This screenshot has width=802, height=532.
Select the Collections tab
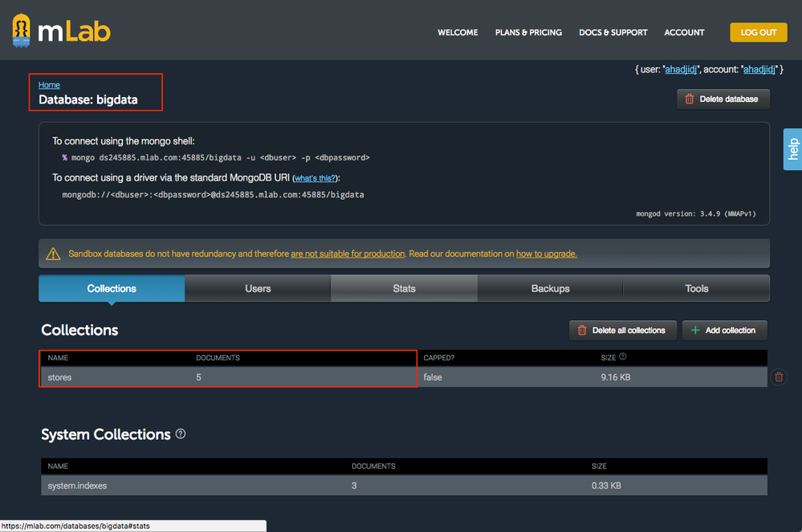112,289
